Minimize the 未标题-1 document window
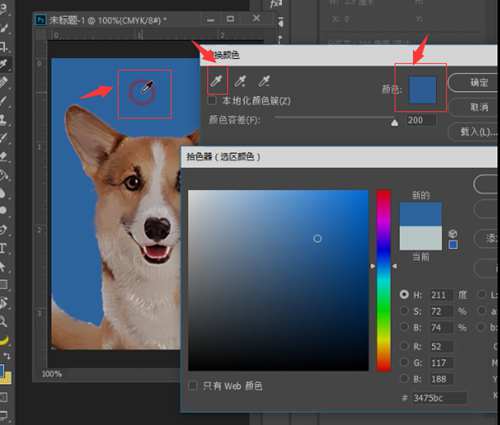 (210, 20)
